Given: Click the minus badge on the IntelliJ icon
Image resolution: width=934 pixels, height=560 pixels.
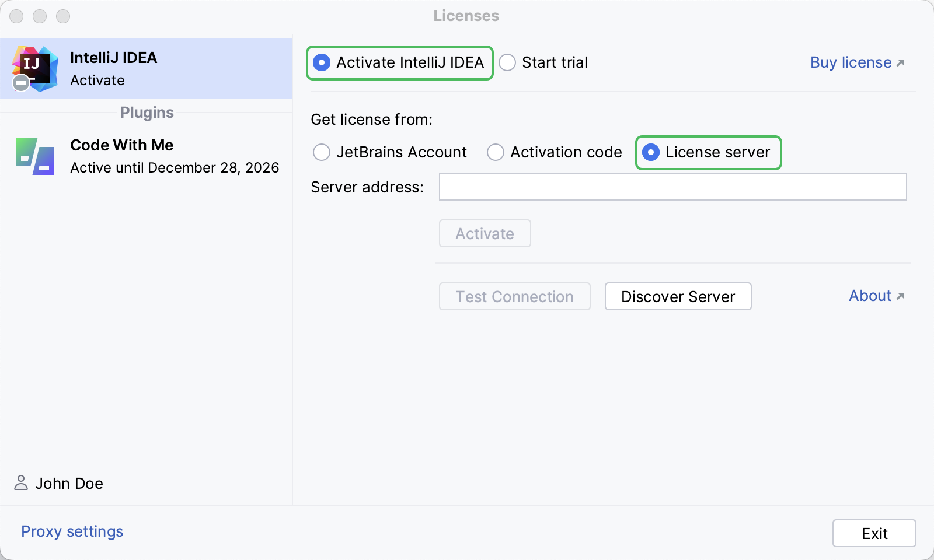Looking at the screenshot, I should pyautogui.click(x=20, y=83).
